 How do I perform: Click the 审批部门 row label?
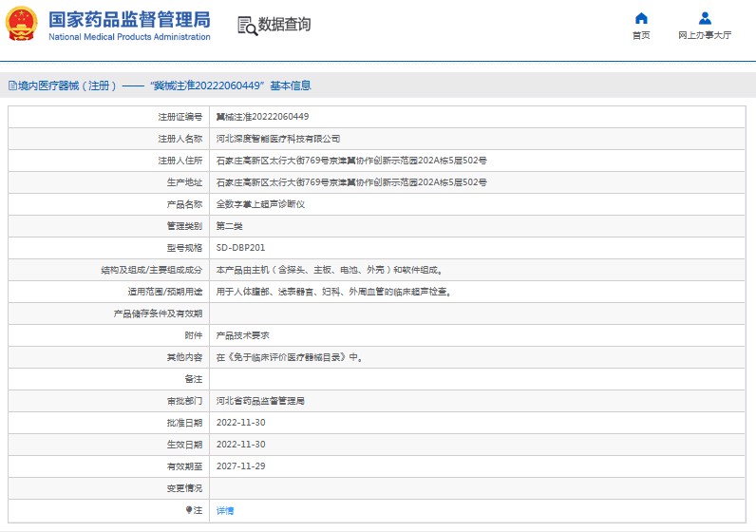[x=184, y=401]
